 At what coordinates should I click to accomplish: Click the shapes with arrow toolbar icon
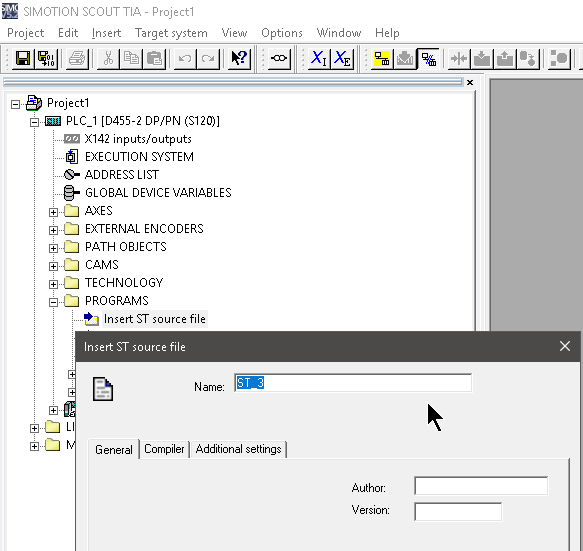pos(528,58)
